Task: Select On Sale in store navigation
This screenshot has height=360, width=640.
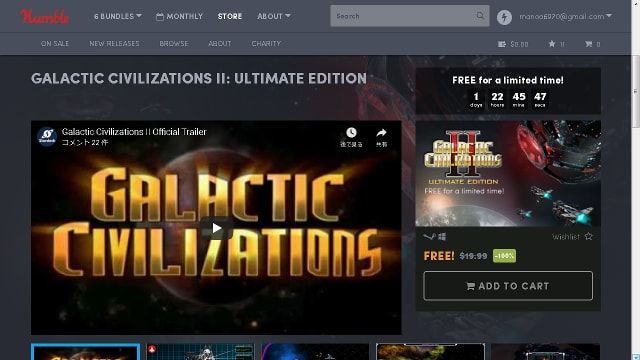Action: [x=55, y=44]
